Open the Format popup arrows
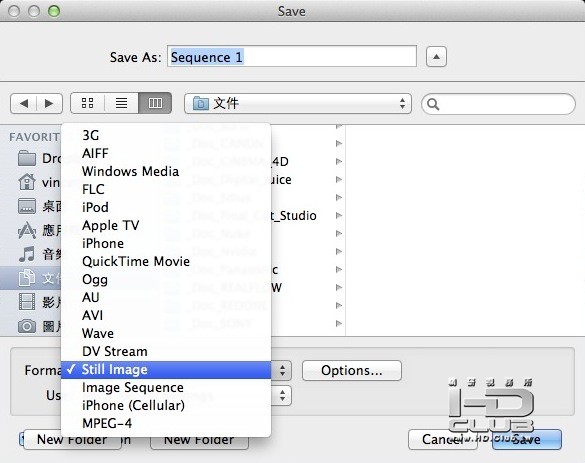Image resolution: width=585 pixels, height=463 pixels. pyautogui.click(x=282, y=370)
